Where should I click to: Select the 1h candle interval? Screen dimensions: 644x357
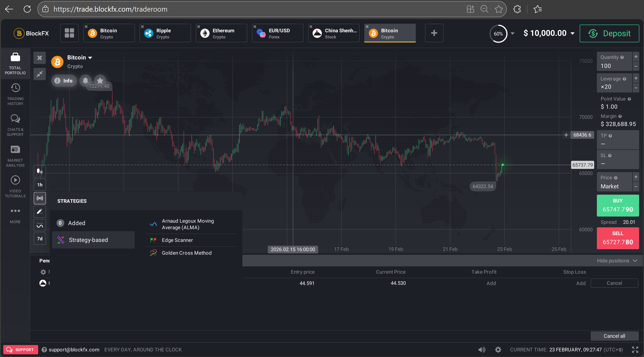[40, 185]
